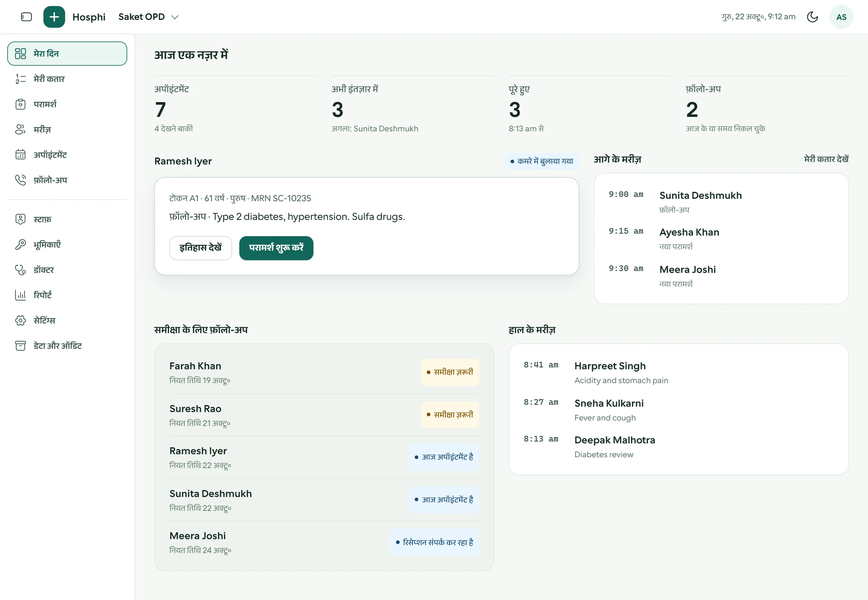
Task: Select Farah Khan follow-up row
Action: pyautogui.click(x=324, y=372)
